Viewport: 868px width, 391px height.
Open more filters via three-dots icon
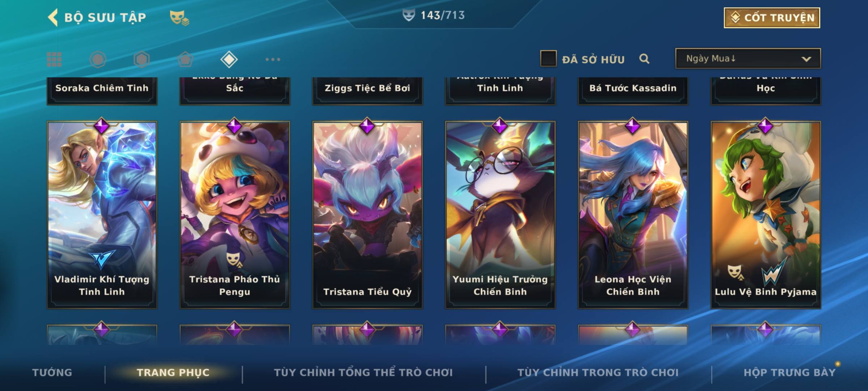(x=273, y=59)
